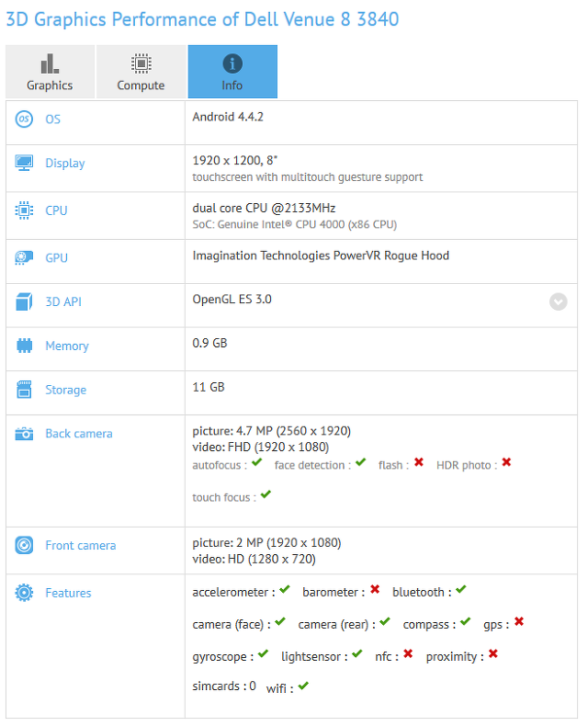The width and height of the screenshot is (588, 726).
Task: Click the camera (rear) check mark
Action: coord(385,621)
